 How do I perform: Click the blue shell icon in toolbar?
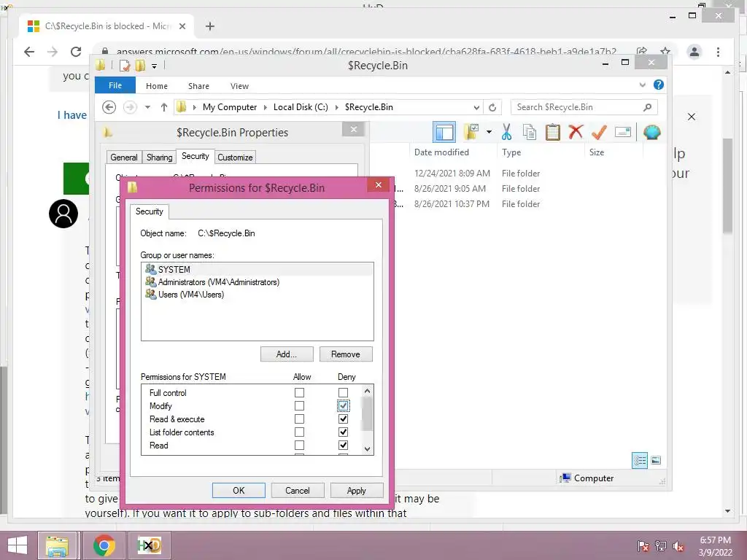pyautogui.click(x=651, y=132)
